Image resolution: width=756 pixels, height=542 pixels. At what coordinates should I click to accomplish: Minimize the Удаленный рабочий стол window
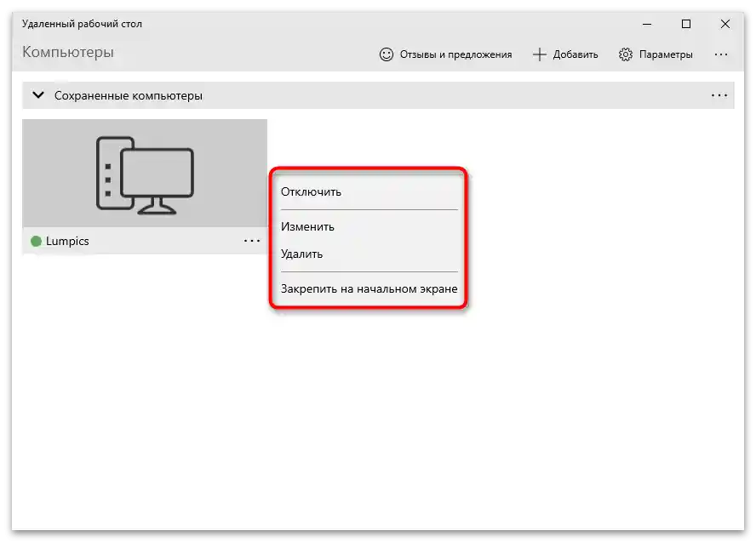pyautogui.click(x=647, y=24)
